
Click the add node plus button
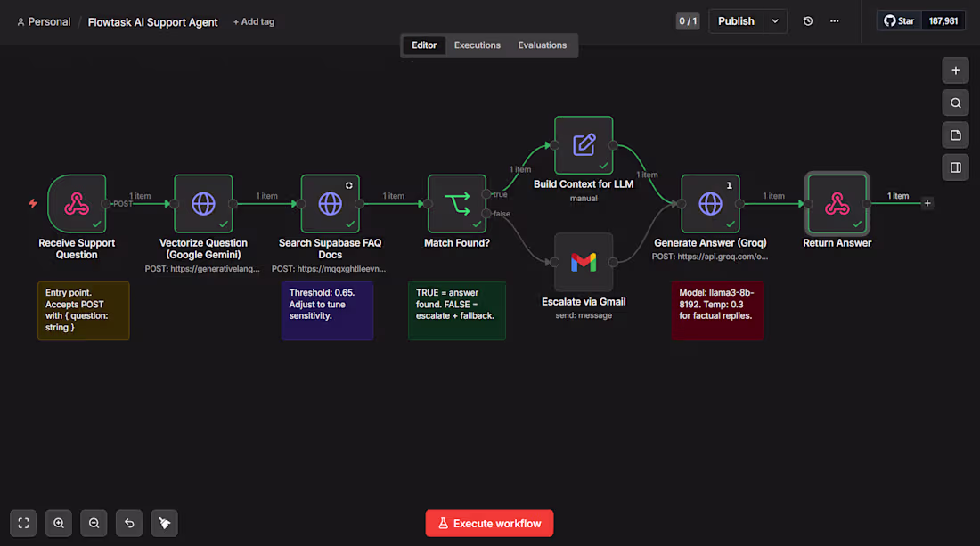coord(956,70)
